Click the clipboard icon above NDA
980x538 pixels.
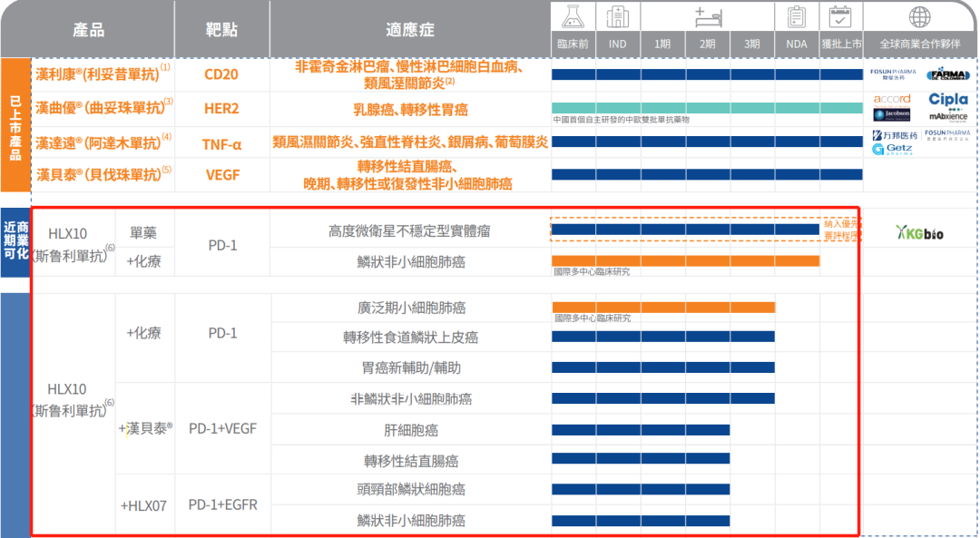tap(797, 17)
